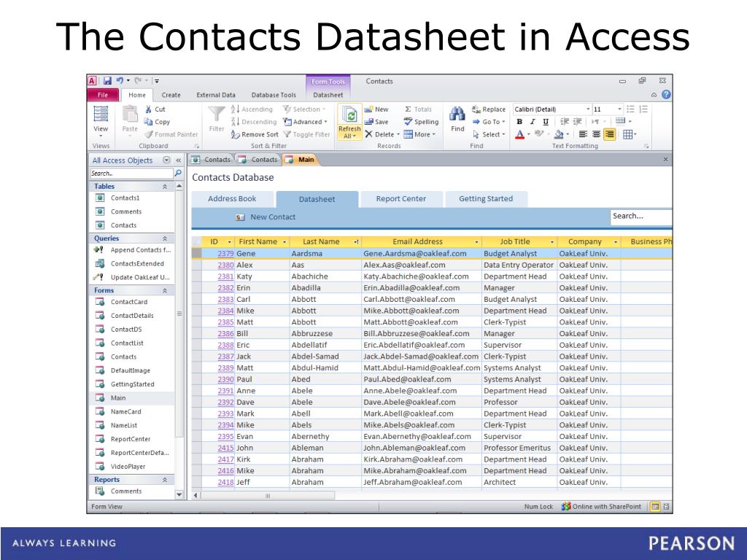Create a New record from Records group
This screenshot has height=560, width=747.
[x=376, y=109]
